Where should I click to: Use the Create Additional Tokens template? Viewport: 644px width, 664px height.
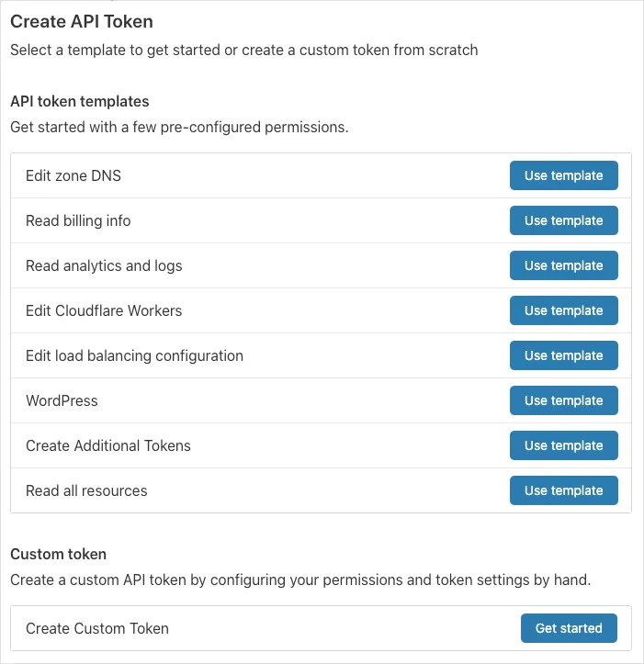563,445
